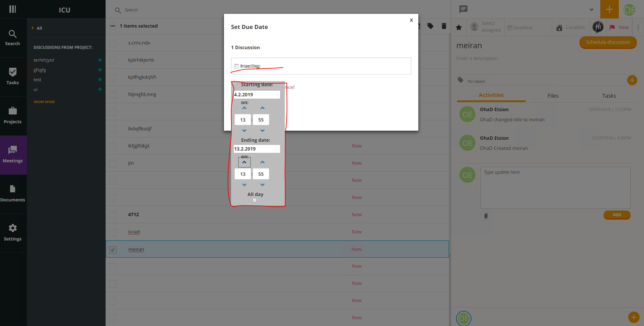The width and height of the screenshot is (644, 326).
Task: Open the ICU menu bars icon
Action: tap(12, 9)
